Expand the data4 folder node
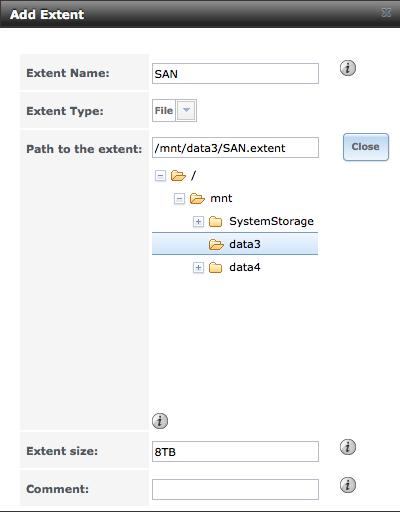 coord(198,268)
